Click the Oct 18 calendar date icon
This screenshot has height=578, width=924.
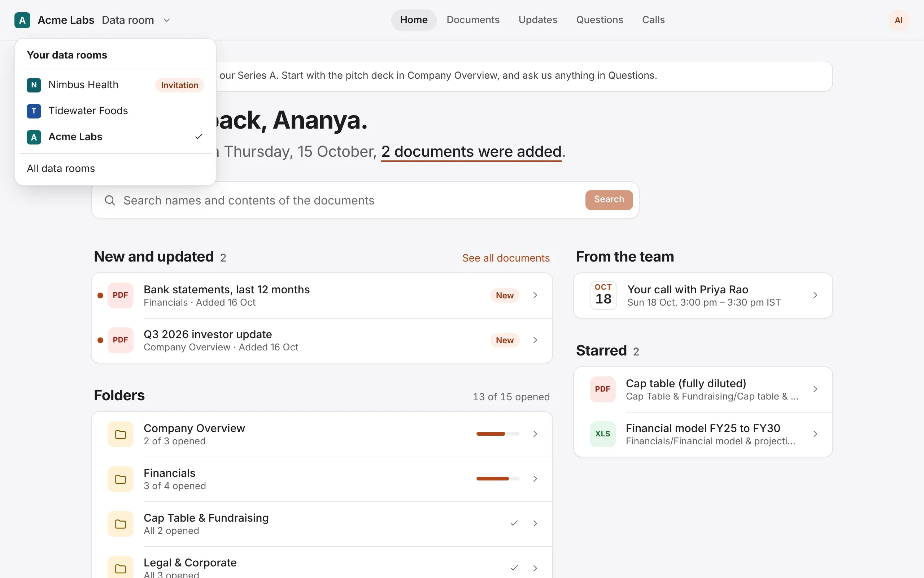coord(603,295)
